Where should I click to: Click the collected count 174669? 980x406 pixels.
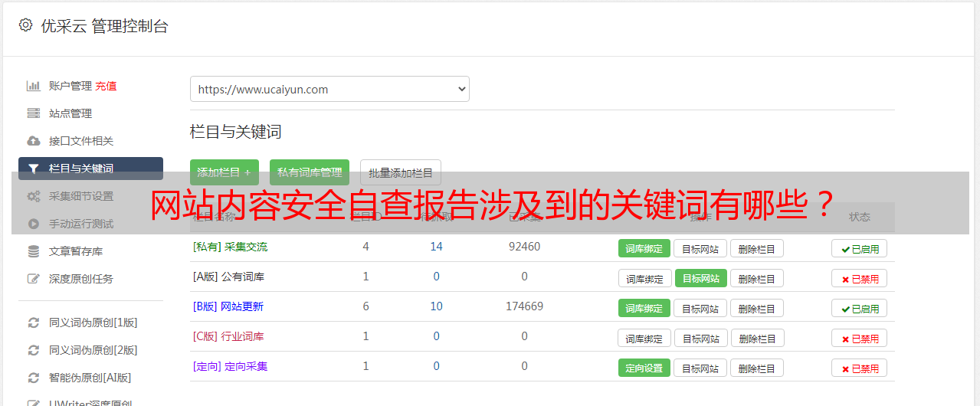click(x=524, y=306)
